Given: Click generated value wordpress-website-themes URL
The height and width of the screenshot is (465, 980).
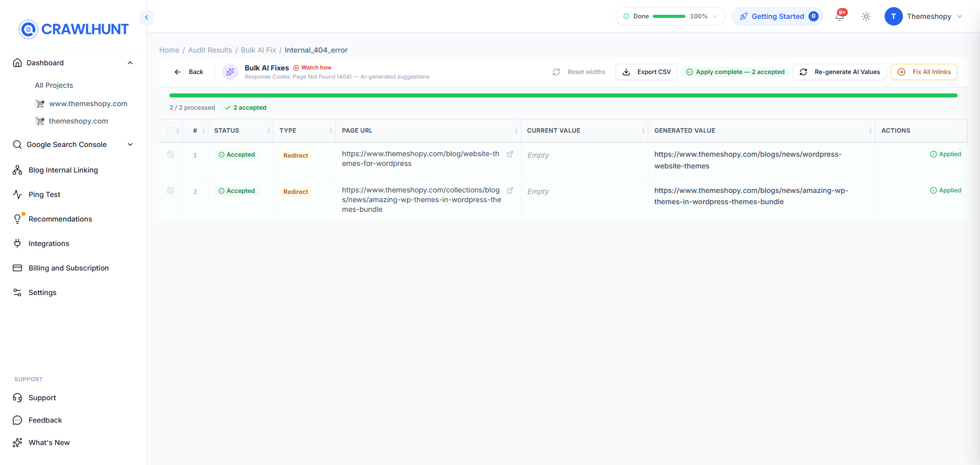Looking at the screenshot, I should coord(748,160).
